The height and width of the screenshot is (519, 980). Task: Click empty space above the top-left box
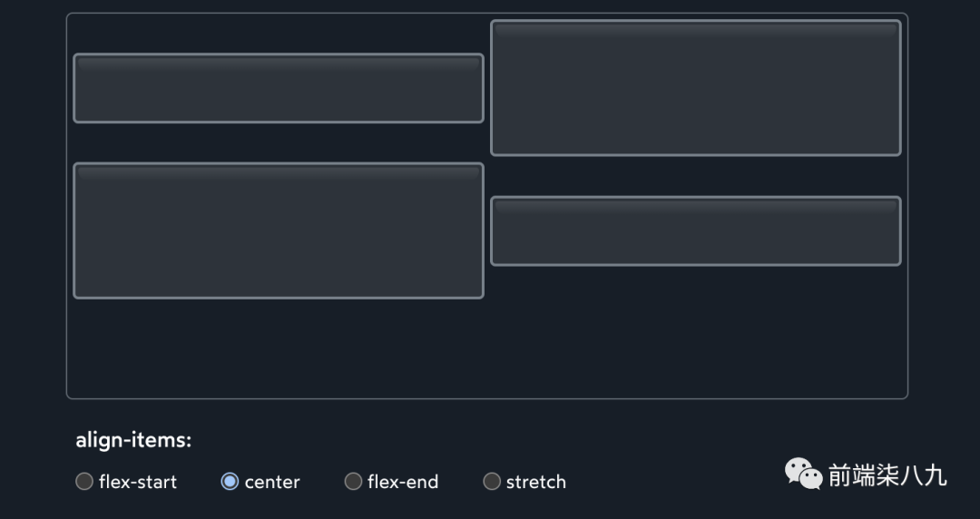pyautogui.click(x=279, y=34)
